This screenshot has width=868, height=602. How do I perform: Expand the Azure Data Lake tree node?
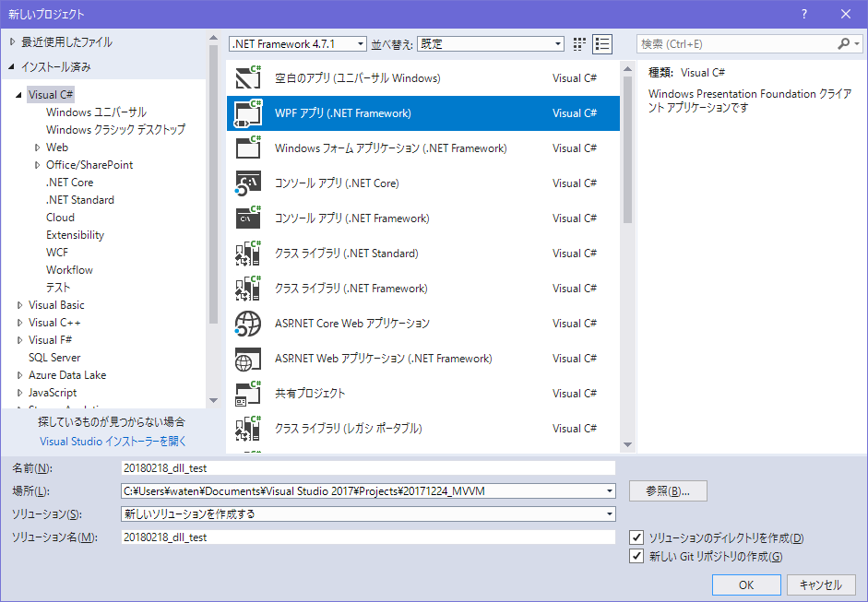coord(20,375)
